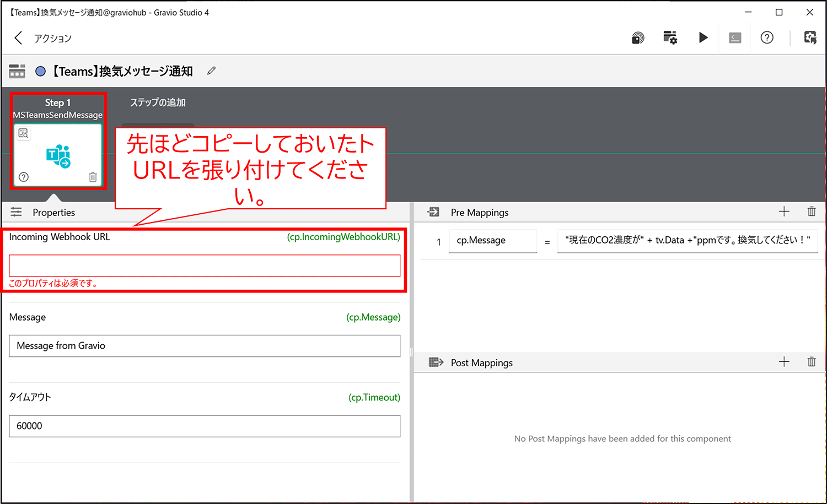This screenshot has height=504, width=827.
Task: Click the Post Mappings panel icon
Action: click(x=436, y=362)
